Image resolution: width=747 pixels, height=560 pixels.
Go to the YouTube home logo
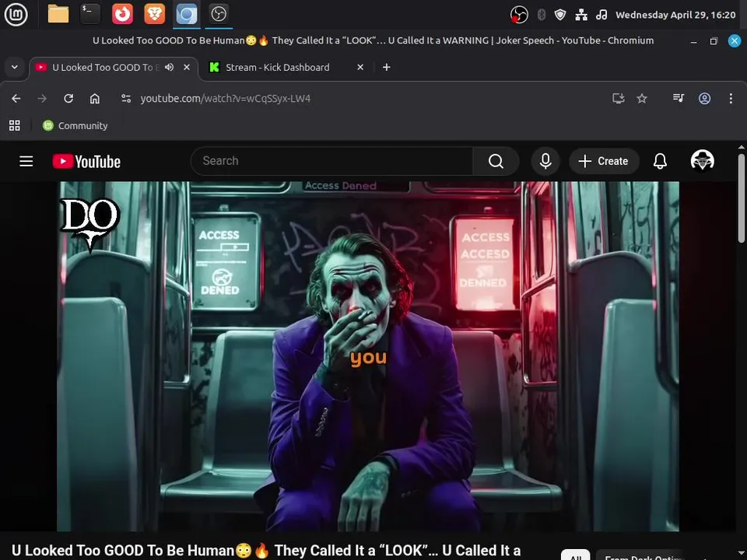click(86, 162)
